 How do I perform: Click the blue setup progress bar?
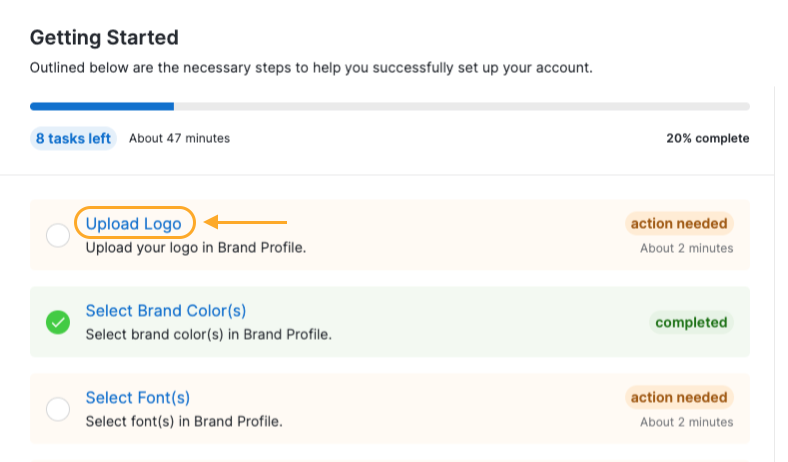point(102,105)
